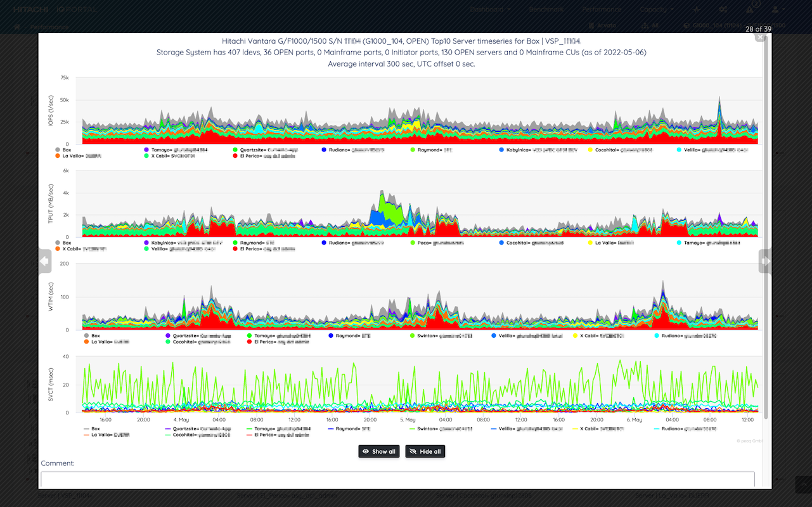Close the chart popup with X icon
The width and height of the screenshot is (812, 507).
click(759, 37)
